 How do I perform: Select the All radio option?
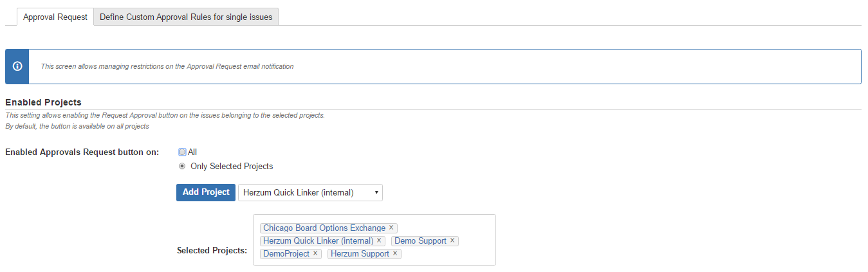182,152
